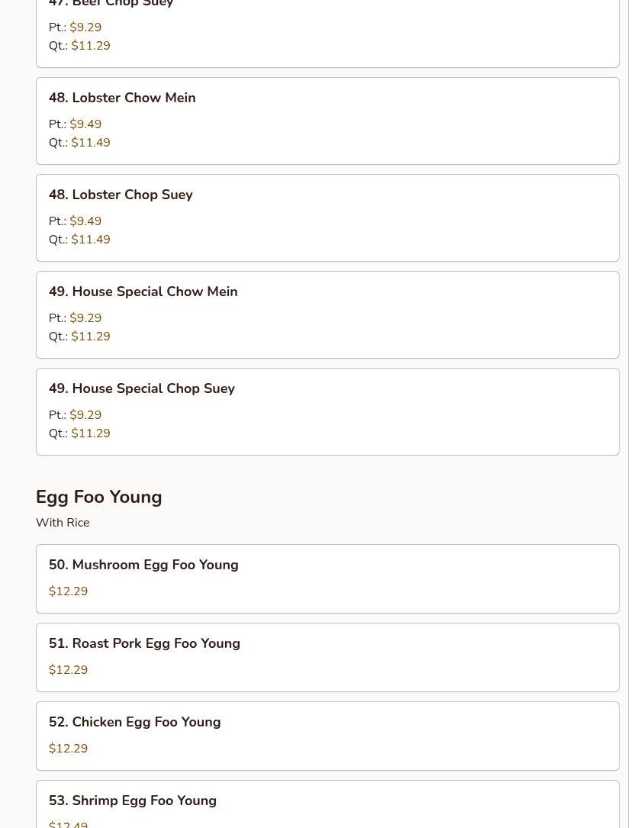644x828 pixels.
Task: Click Lobster Chop Suey quart price
Action: point(91,240)
